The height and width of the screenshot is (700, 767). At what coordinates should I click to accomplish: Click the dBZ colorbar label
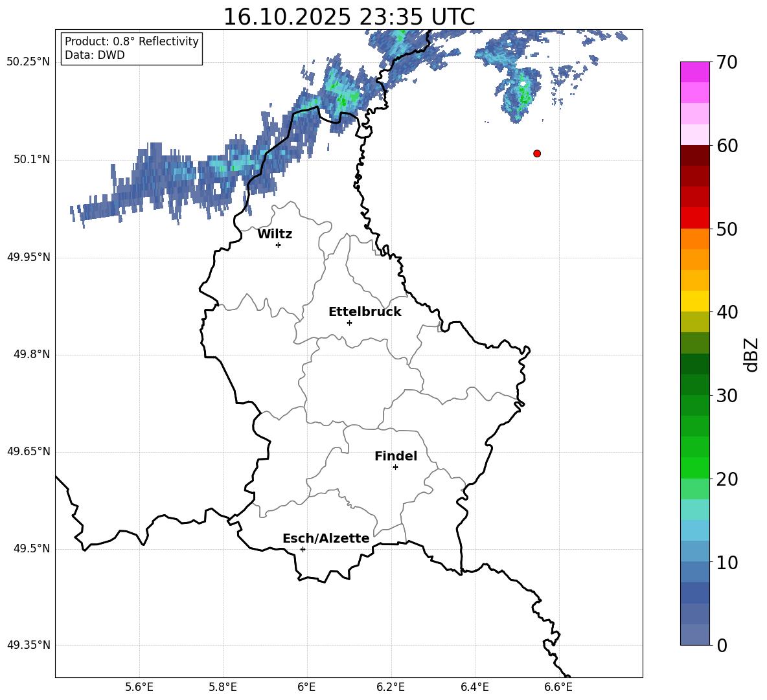751,354
